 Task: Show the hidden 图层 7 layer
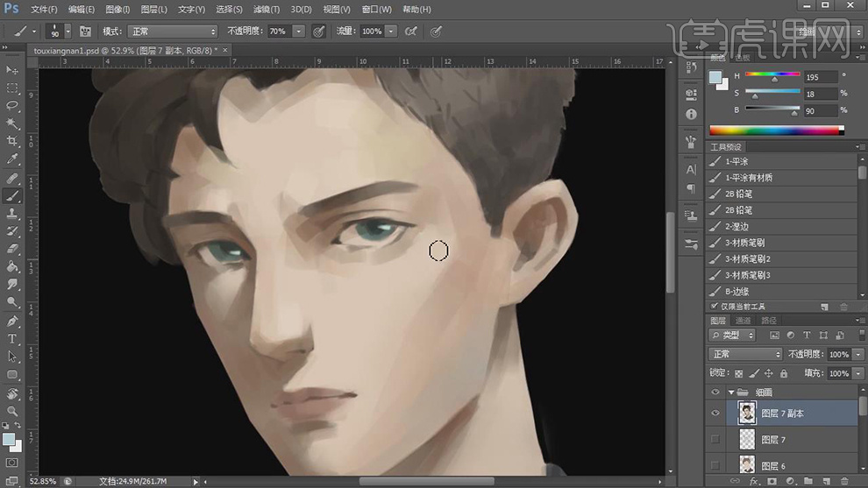click(x=715, y=439)
